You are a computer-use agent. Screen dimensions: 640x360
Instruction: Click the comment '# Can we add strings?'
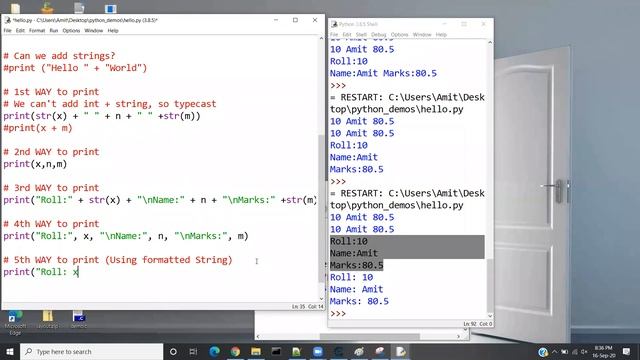click(59, 56)
